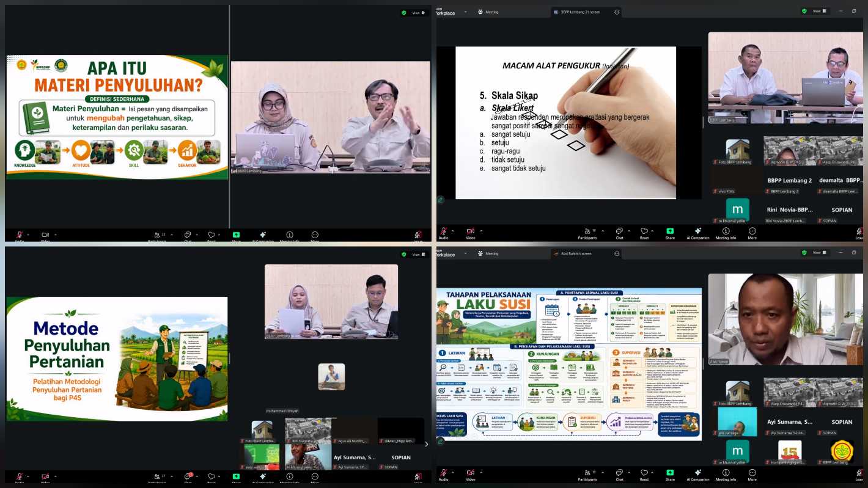The height and width of the screenshot is (488, 868).
Task: Open AI Companion in the Skala Sikap window
Action: click(697, 232)
